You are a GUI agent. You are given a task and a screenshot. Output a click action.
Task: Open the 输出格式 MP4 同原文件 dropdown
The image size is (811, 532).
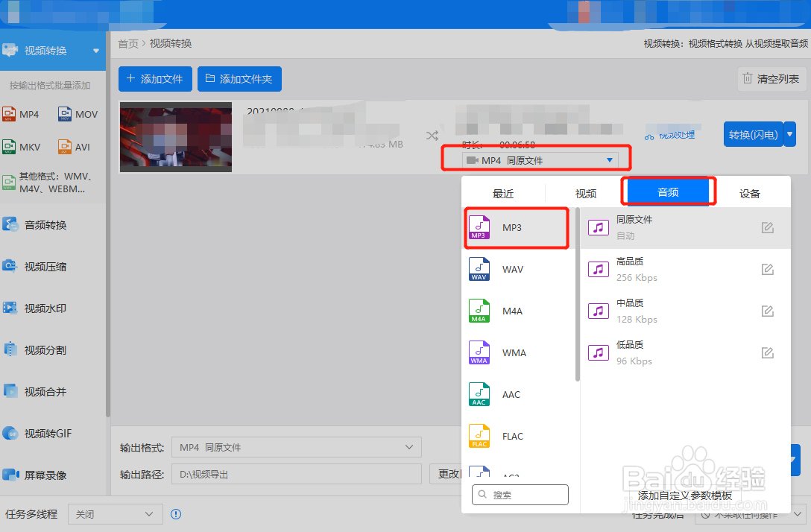tap(297, 447)
